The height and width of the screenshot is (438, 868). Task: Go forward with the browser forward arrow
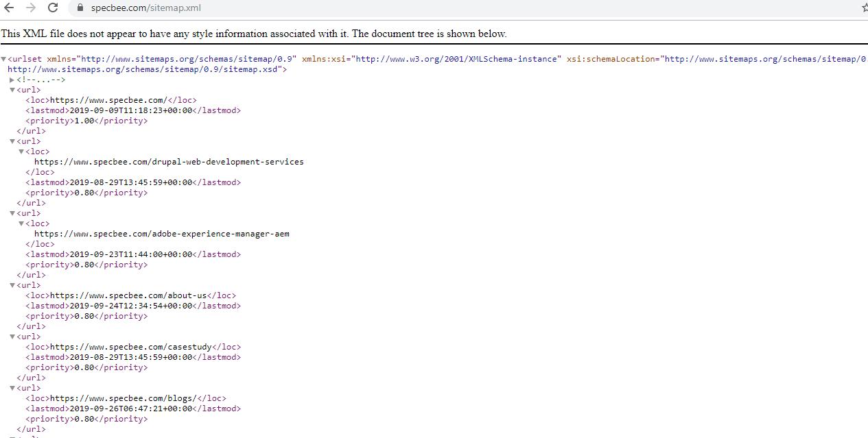(31, 8)
